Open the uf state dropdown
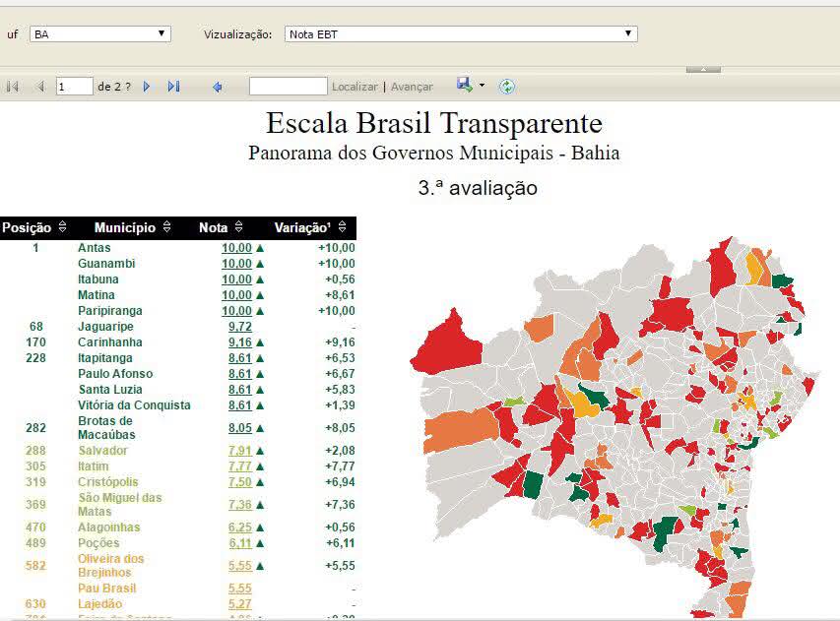Image resolution: width=840 pixels, height=621 pixels. 100,34
